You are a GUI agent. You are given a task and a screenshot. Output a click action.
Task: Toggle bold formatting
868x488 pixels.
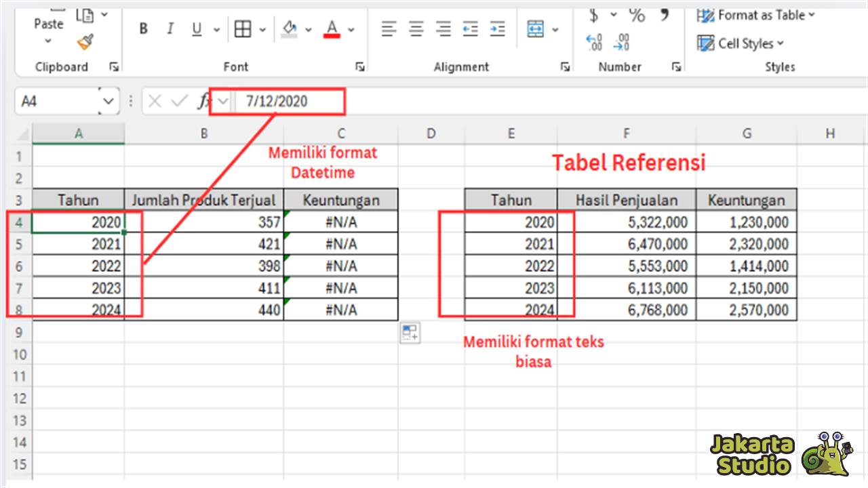pos(143,29)
